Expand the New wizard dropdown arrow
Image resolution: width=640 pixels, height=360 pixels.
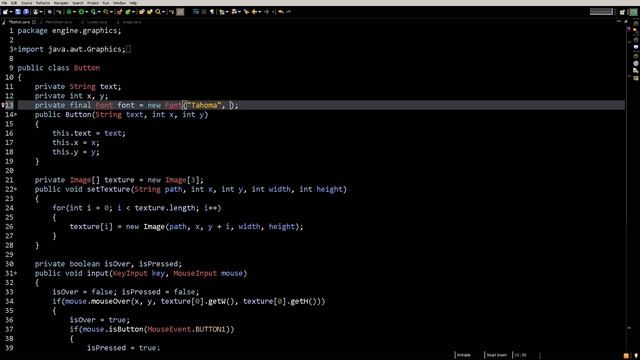point(11,12)
